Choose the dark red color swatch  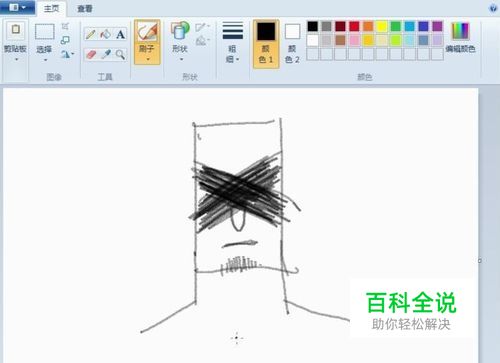pyautogui.click(x=340, y=26)
